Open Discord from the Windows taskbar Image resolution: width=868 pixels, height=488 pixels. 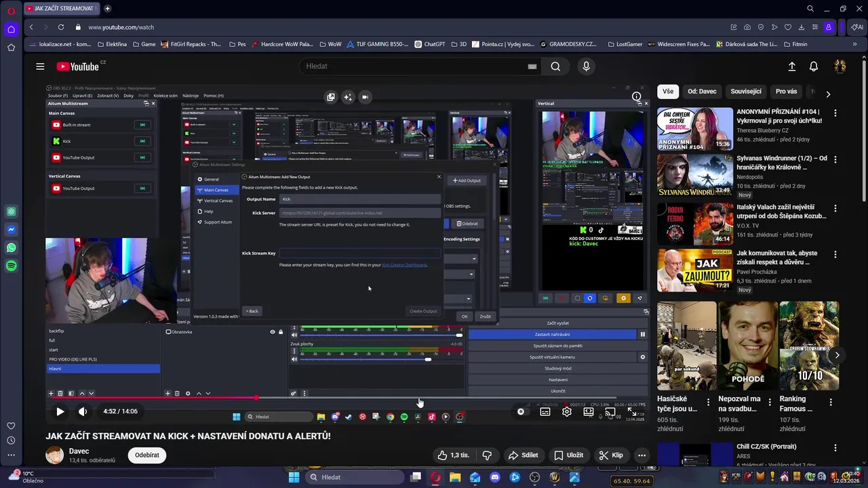(494, 477)
